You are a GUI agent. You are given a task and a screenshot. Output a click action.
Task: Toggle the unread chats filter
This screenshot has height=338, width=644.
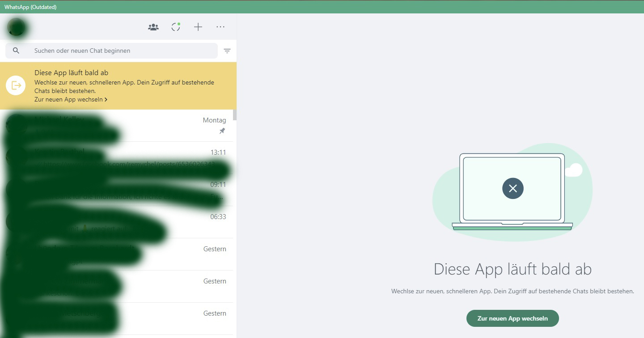tap(227, 51)
